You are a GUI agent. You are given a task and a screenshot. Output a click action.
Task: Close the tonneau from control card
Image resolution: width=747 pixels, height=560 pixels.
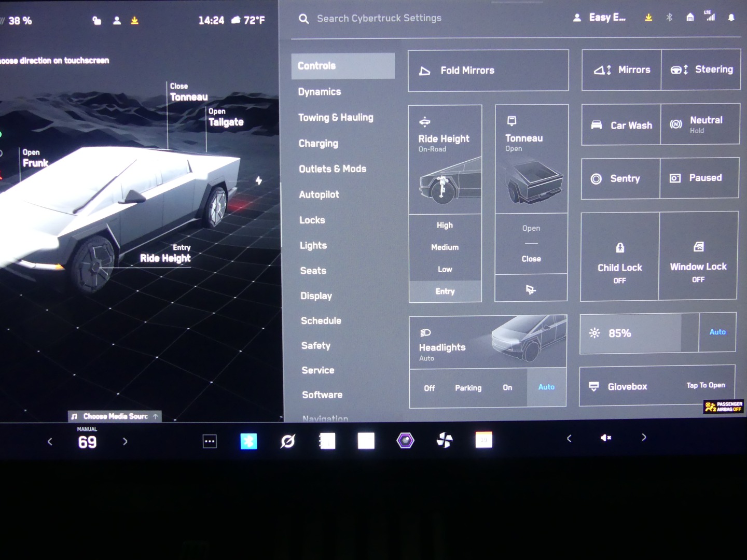(531, 259)
